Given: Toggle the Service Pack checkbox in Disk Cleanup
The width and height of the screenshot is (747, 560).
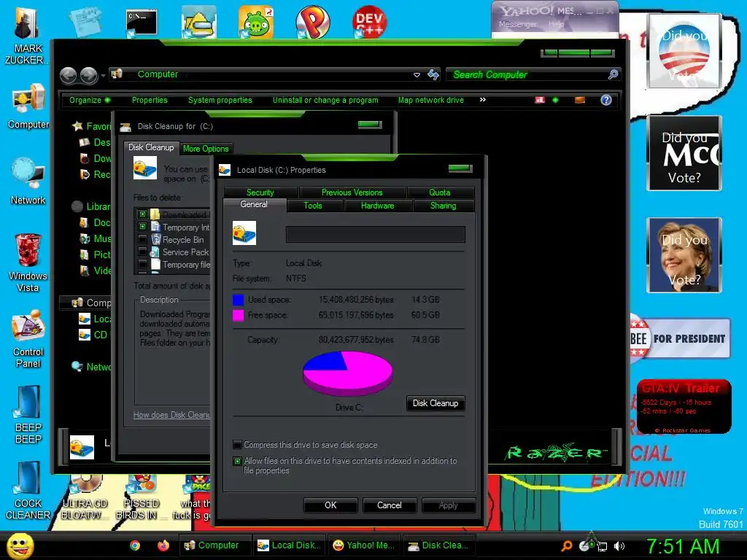Looking at the screenshot, I should click(x=142, y=252).
